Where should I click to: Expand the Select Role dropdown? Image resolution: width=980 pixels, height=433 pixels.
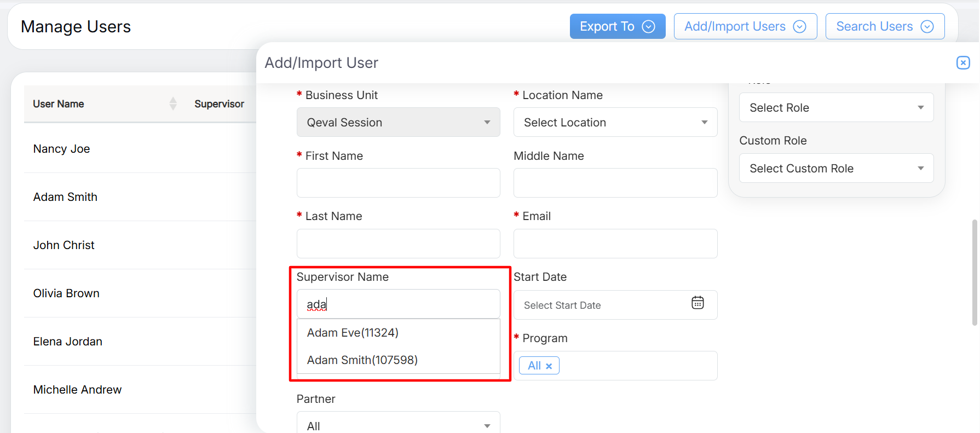tap(835, 108)
